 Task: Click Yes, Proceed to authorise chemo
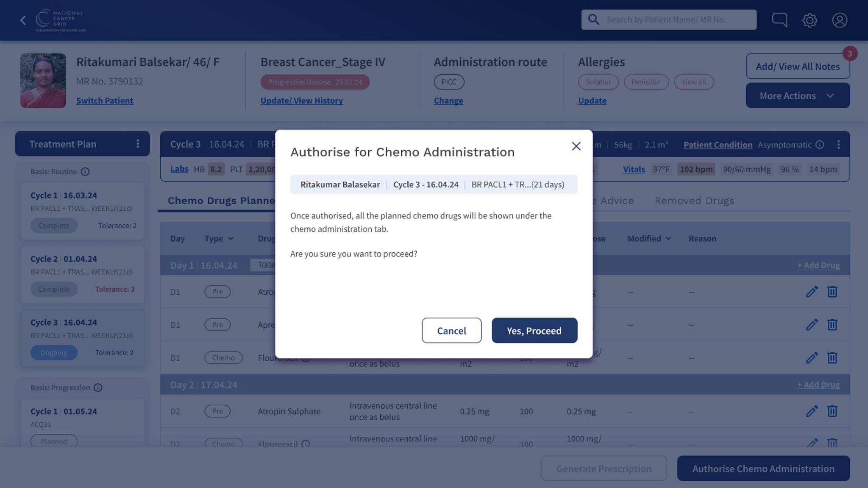coord(534,330)
